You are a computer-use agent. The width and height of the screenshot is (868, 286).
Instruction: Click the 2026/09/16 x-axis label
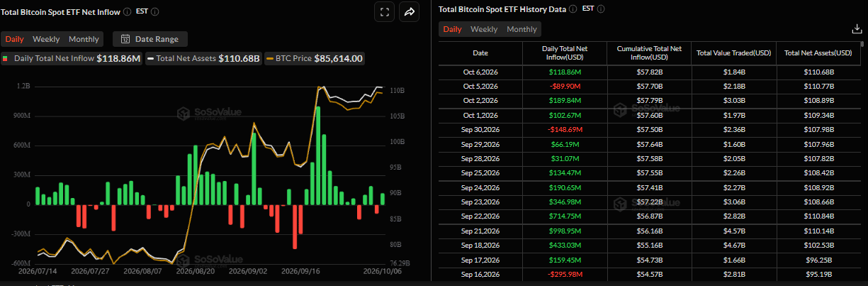[x=299, y=271]
